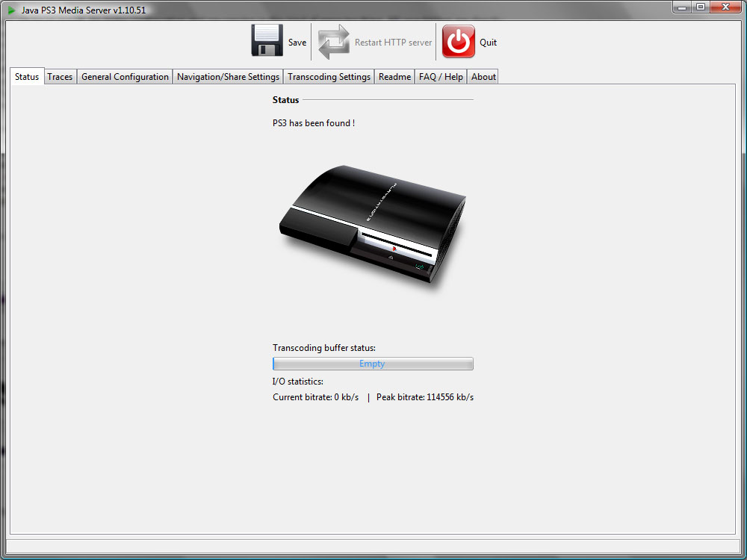Open the Transcoding Settings tab
Image resolution: width=747 pixels, height=560 pixels.
click(x=329, y=77)
